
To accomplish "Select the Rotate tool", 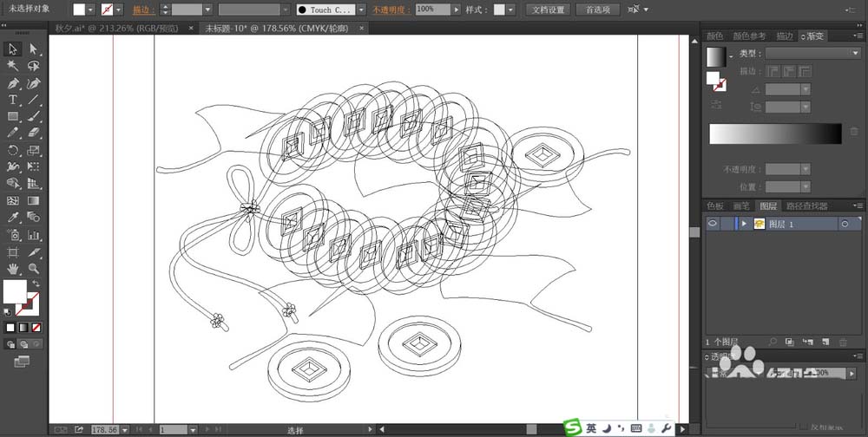I will click(x=13, y=150).
